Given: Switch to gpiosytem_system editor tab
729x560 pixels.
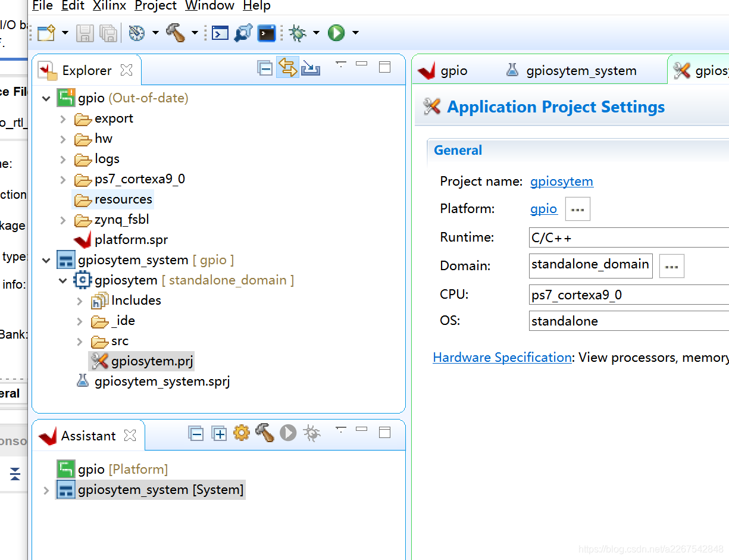Looking at the screenshot, I should point(571,71).
